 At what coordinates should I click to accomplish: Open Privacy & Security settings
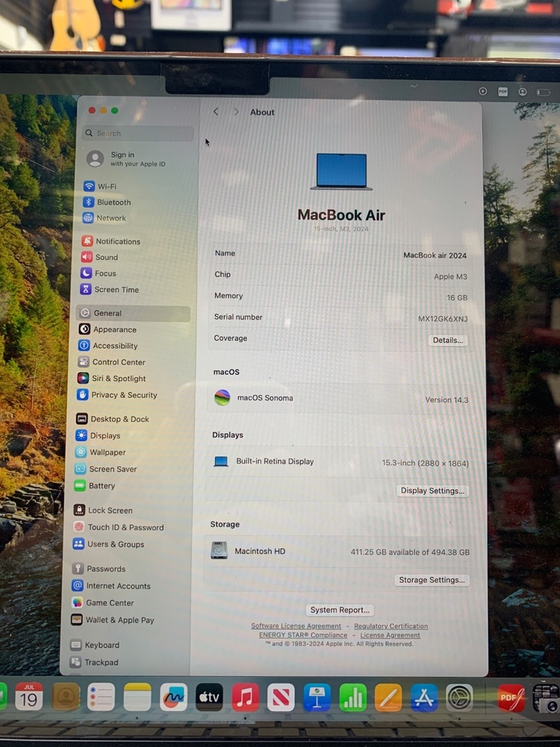pos(117,395)
